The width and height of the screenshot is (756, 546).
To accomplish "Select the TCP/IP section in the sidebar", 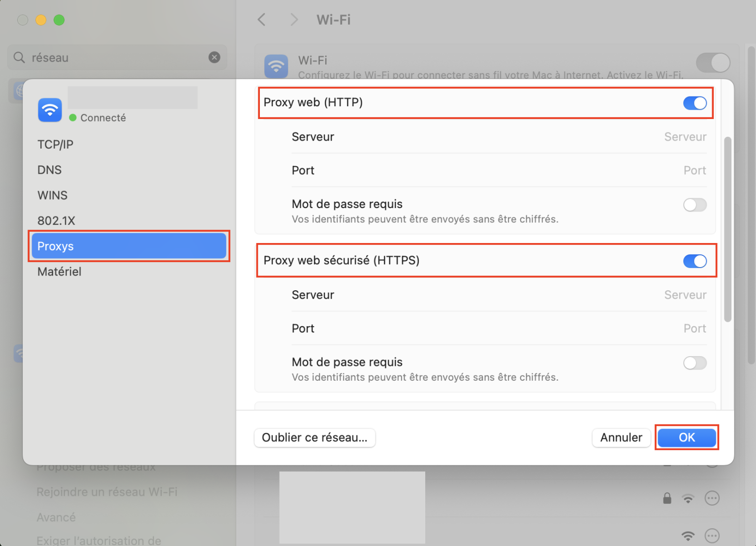I will point(55,144).
